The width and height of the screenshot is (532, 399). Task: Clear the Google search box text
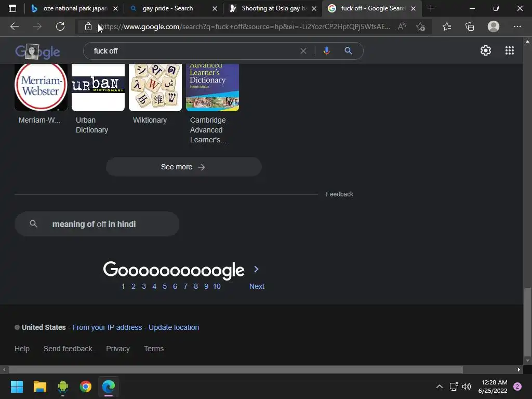303,51
